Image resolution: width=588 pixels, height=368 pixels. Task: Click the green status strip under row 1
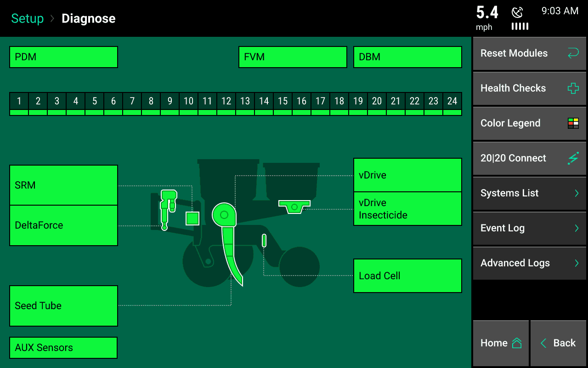click(19, 112)
